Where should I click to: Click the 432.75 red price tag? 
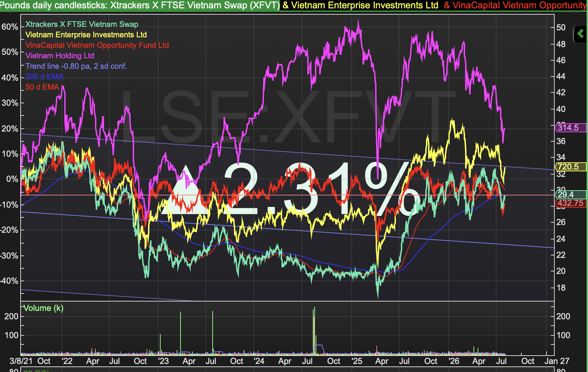pos(571,203)
